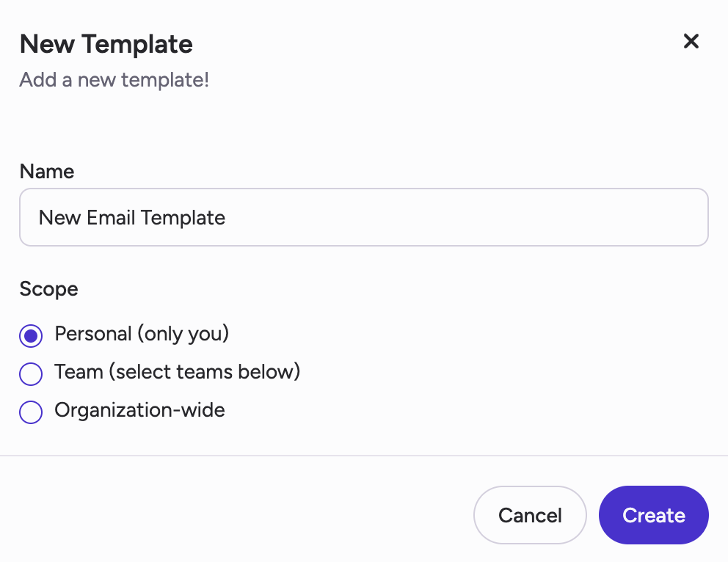The image size is (728, 562).
Task: Click the Scope section heading
Action: (48, 289)
